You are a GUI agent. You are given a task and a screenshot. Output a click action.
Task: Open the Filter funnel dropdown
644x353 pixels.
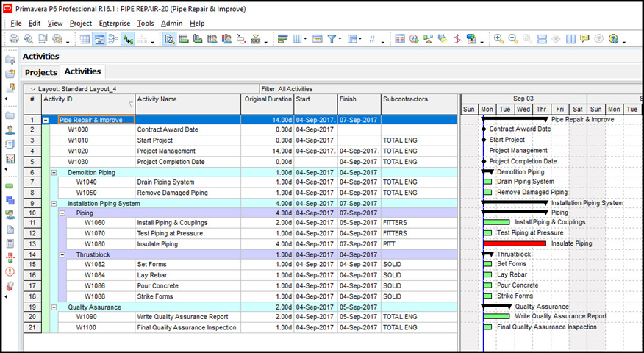(332, 39)
